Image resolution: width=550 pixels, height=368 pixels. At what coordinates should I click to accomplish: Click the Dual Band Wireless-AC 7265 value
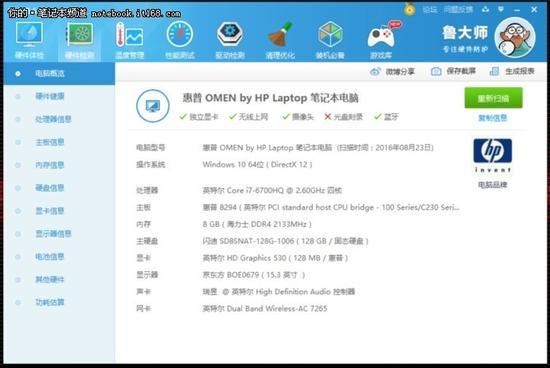(265, 308)
